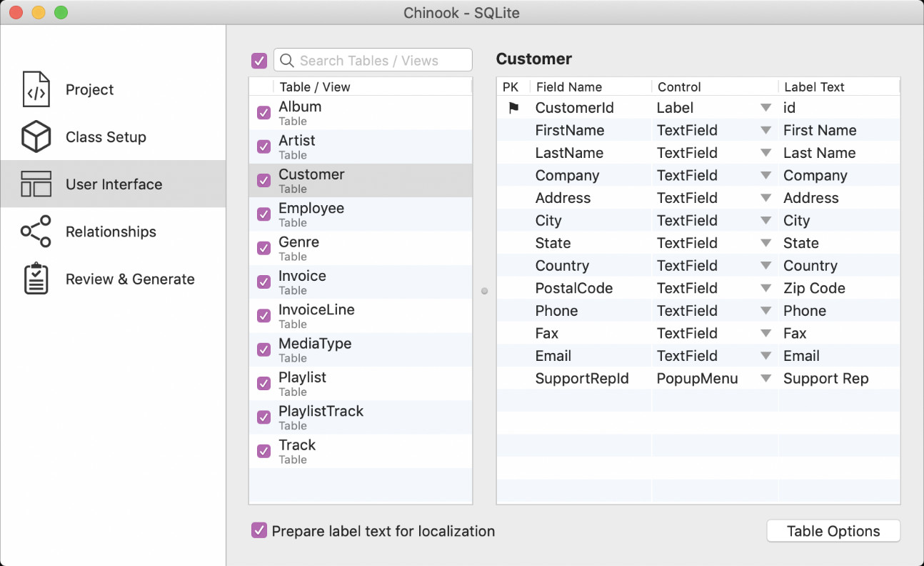This screenshot has width=924, height=566.
Task: Click the Project code-file icon
Action: [x=36, y=89]
